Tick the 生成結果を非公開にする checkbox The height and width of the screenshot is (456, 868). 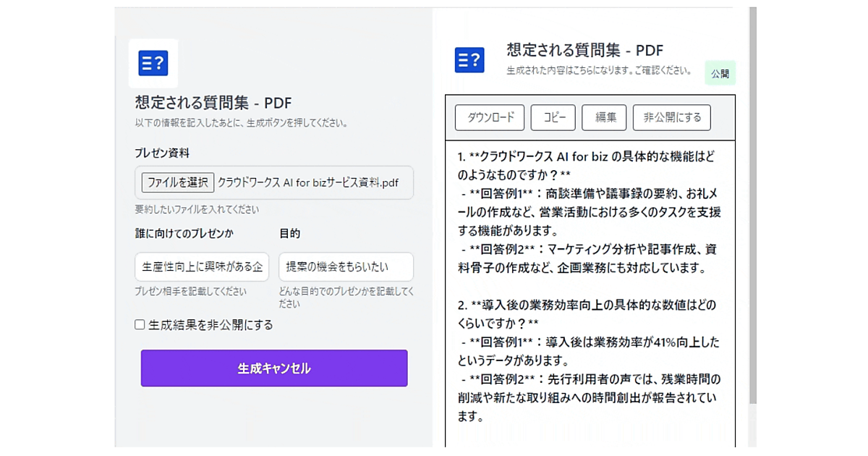click(x=140, y=325)
